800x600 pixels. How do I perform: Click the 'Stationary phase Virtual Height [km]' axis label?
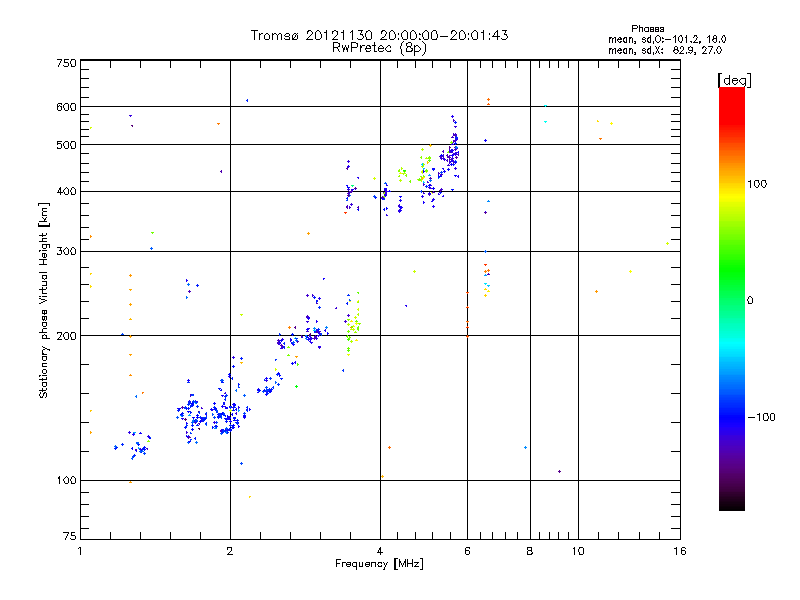[44, 301]
